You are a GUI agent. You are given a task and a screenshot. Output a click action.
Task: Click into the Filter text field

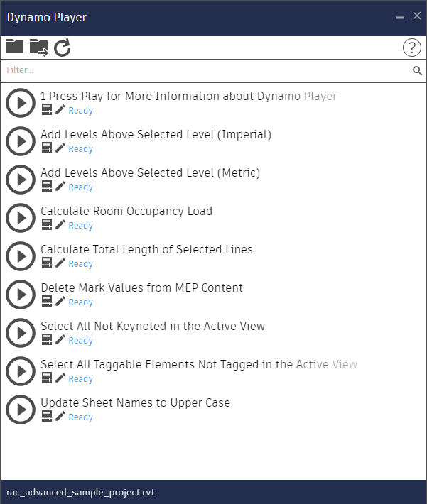(x=206, y=71)
